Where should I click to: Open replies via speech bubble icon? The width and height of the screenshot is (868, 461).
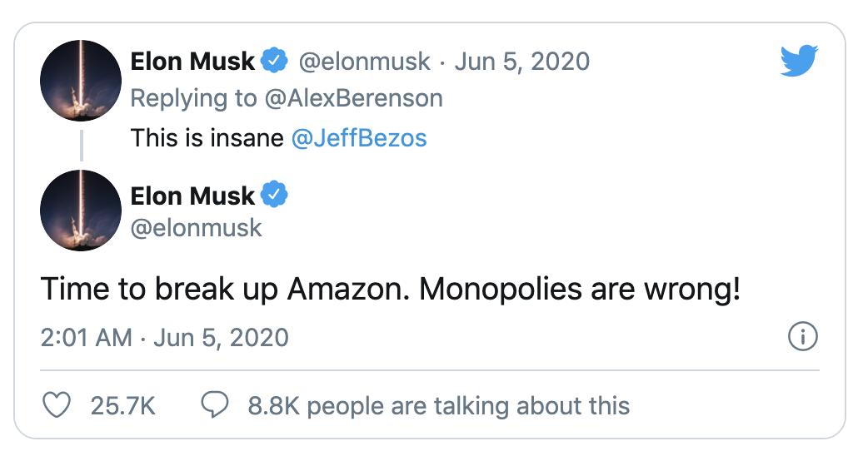(215, 405)
